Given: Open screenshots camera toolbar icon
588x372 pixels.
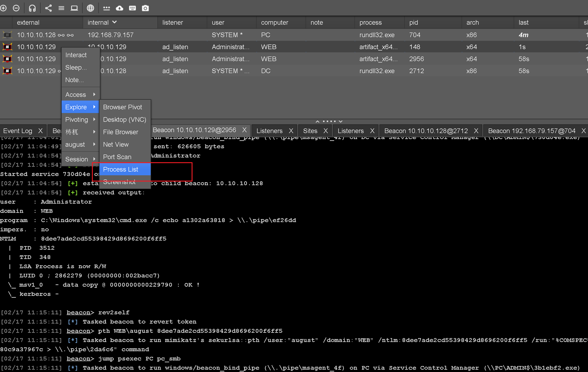Looking at the screenshot, I should [145, 8].
